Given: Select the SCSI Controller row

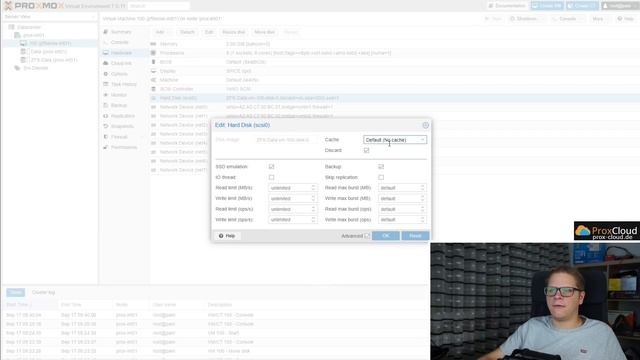Looking at the screenshot, I should 394,89.
